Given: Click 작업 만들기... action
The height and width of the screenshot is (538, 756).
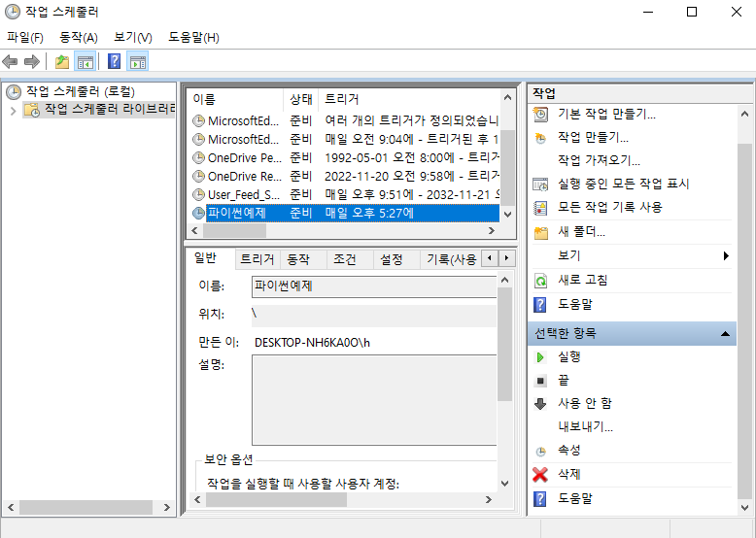Looking at the screenshot, I should pos(593,138).
